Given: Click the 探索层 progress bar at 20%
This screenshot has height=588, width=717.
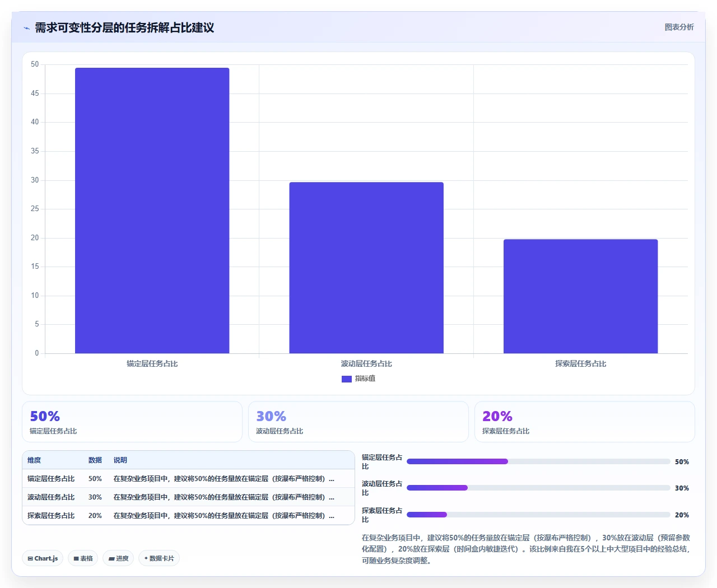Looking at the screenshot, I should click(538, 515).
